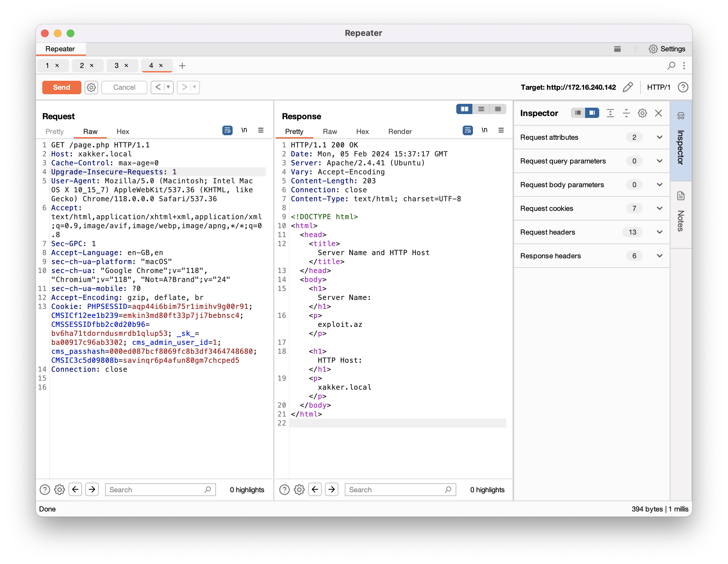Open request search settings gear

59,490
